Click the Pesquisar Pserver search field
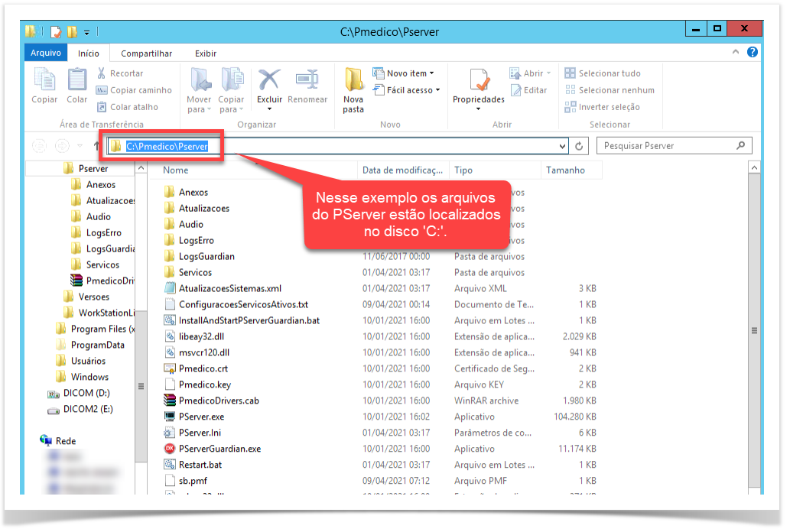This screenshot has width=790, height=532. coord(664,146)
